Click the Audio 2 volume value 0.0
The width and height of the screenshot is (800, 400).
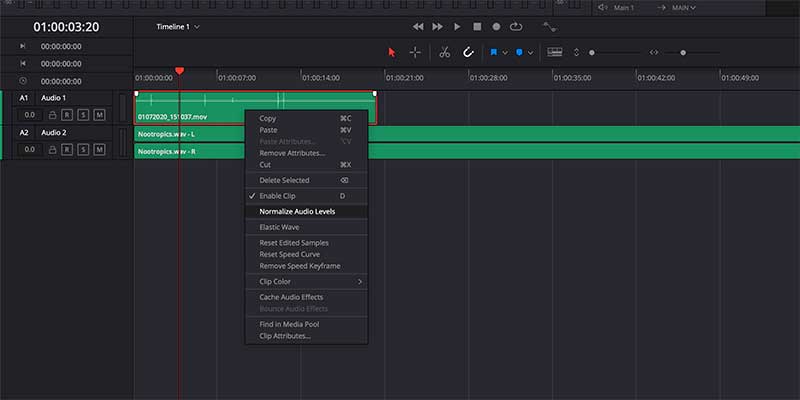pos(30,150)
